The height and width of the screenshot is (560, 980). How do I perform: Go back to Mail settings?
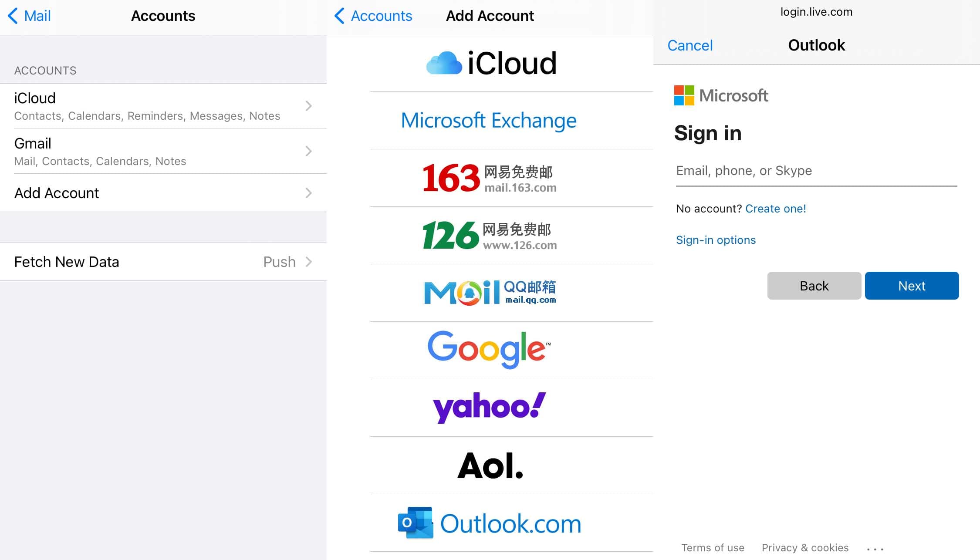pyautogui.click(x=30, y=16)
